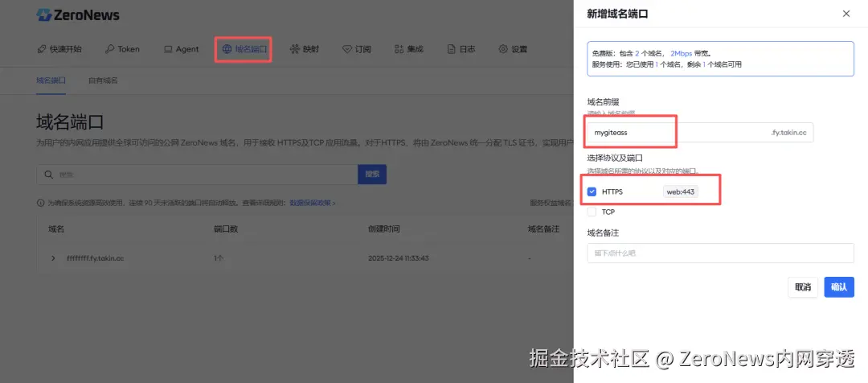Click creation time 2025-12-24 11:33:43
This screenshot has width=868, height=383.
[399, 258]
